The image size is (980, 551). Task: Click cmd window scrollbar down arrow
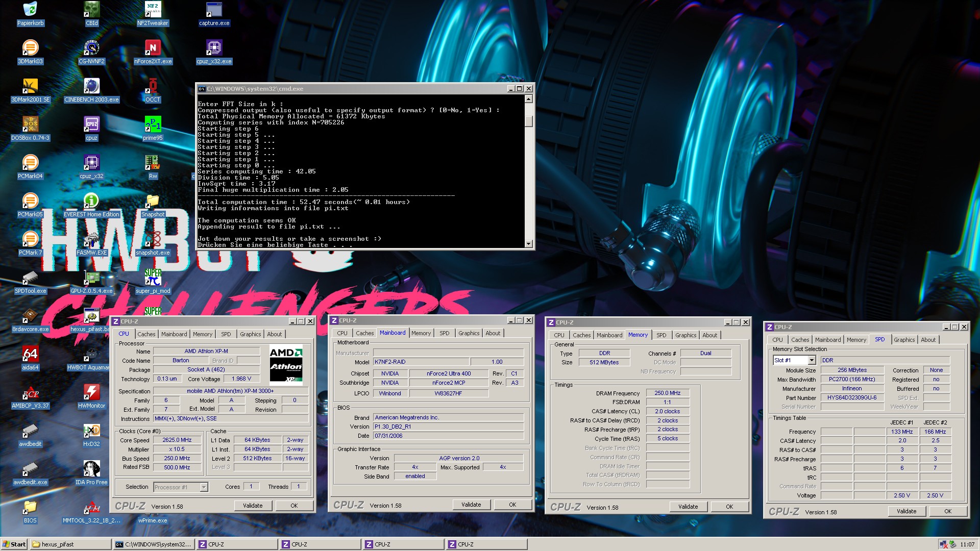click(528, 244)
